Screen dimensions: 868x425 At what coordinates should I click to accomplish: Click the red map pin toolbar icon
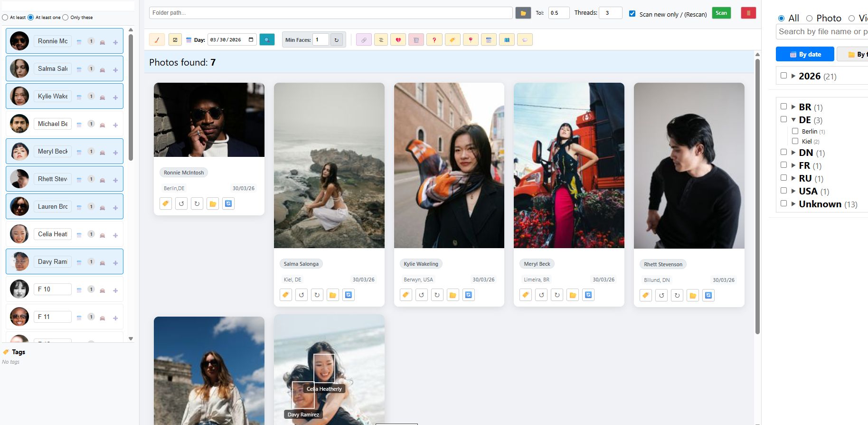(471, 40)
